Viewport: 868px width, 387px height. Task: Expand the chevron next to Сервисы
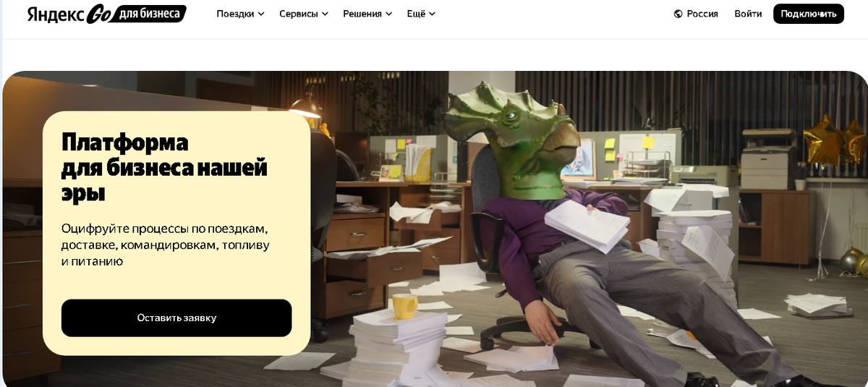[325, 14]
